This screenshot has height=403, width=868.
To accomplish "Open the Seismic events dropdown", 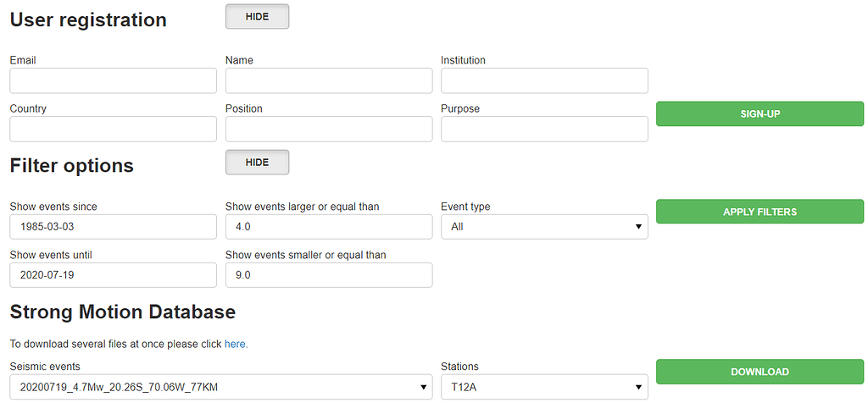I will [221, 387].
